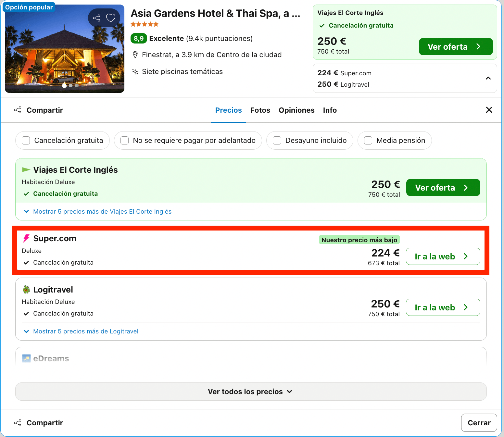Expand Ver todos los precios
The image size is (504, 437).
point(251,392)
